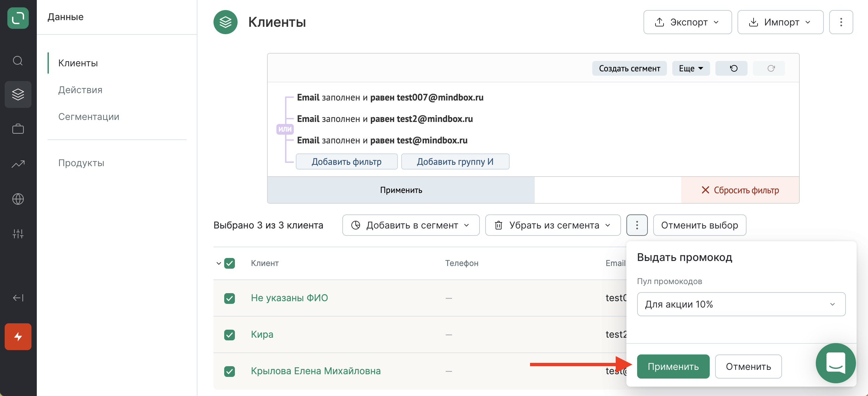The width and height of the screenshot is (868, 396).
Task: Click the green Clients layers icon
Action: (x=226, y=22)
